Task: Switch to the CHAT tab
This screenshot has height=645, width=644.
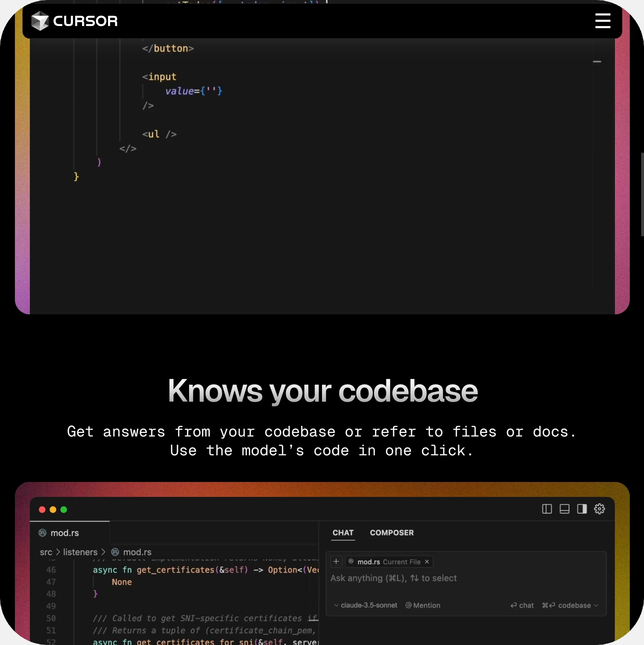Action: click(x=343, y=533)
